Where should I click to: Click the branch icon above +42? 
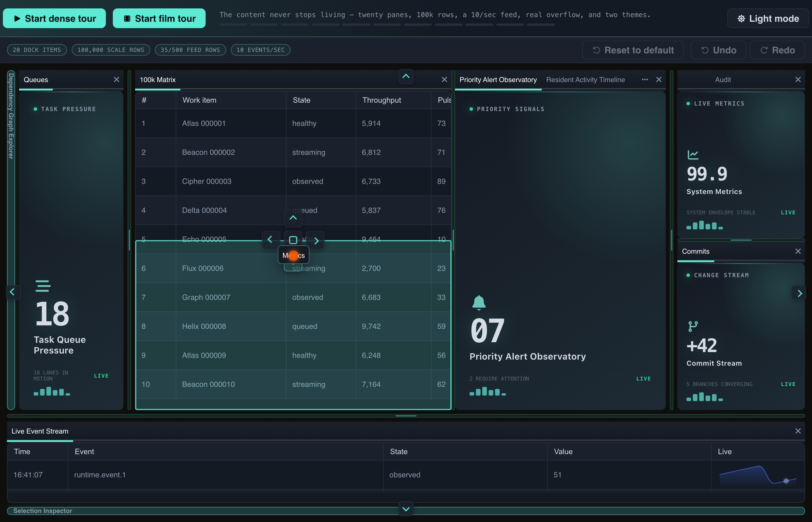click(x=693, y=327)
